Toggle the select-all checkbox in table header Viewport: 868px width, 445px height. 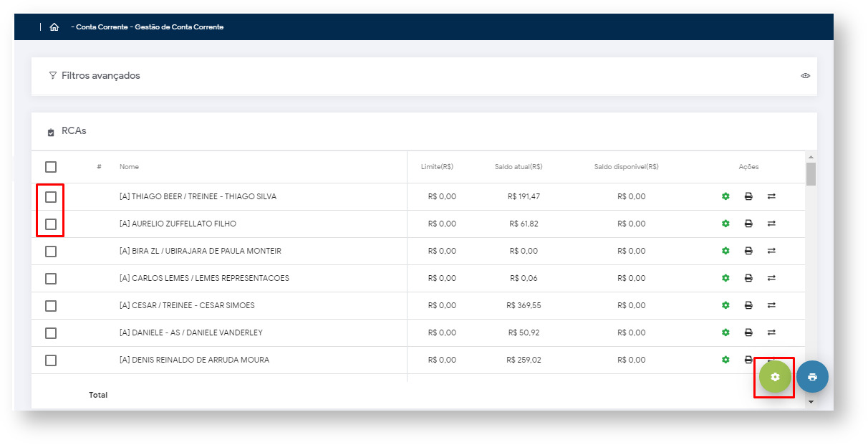(51, 167)
